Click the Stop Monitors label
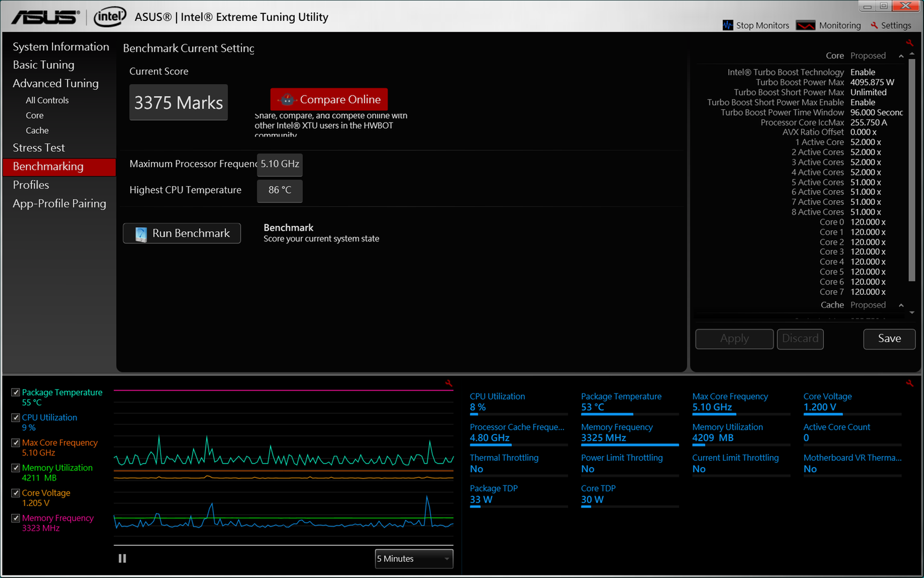 [x=762, y=25]
